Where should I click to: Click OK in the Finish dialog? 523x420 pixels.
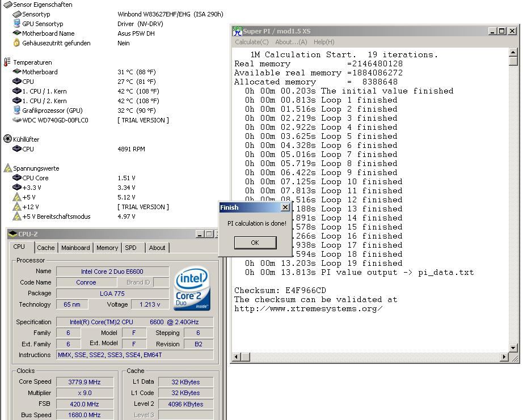[255, 243]
